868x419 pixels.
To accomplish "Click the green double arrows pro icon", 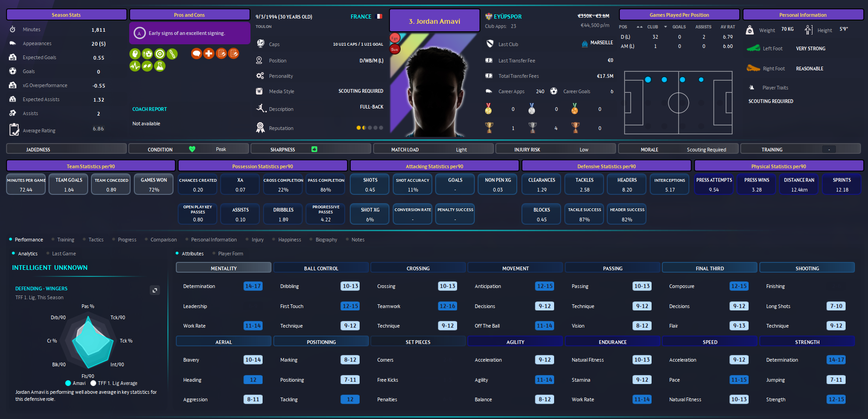I will pyautogui.click(x=147, y=66).
